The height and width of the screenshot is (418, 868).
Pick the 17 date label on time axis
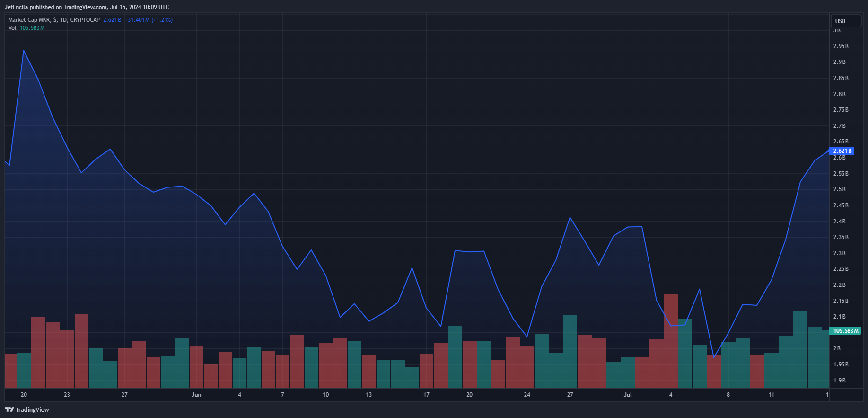click(426, 395)
